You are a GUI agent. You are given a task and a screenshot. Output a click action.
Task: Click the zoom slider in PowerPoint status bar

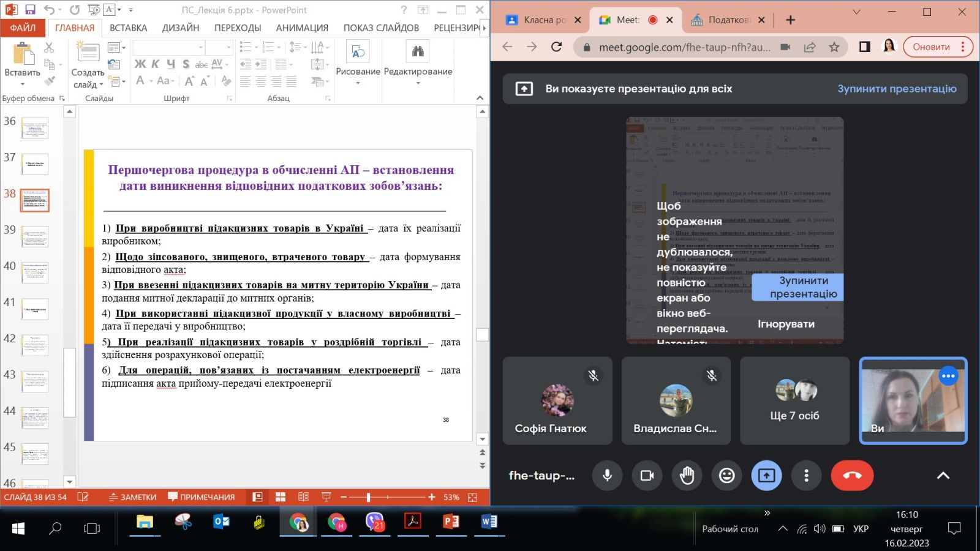click(x=368, y=497)
